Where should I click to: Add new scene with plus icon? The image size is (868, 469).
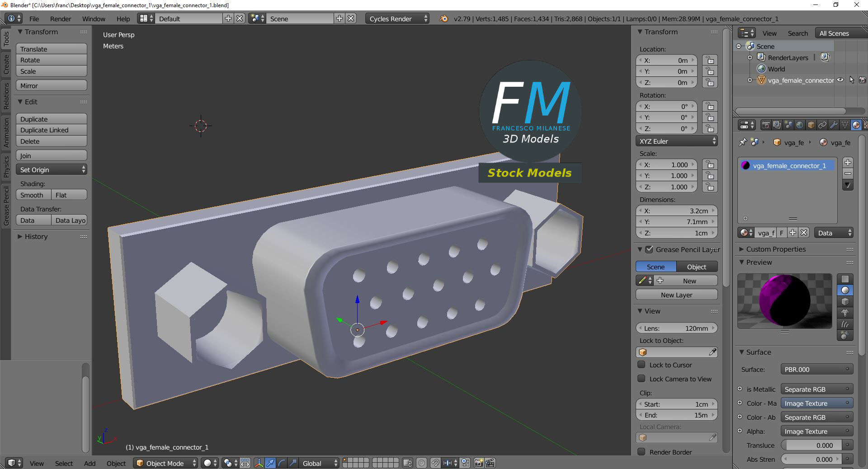tap(339, 19)
